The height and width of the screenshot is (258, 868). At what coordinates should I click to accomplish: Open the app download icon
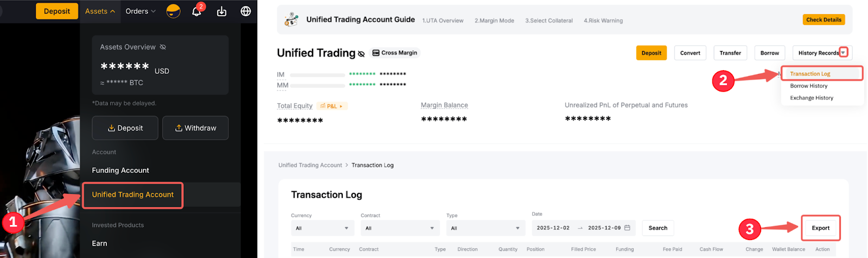pyautogui.click(x=221, y=11)
